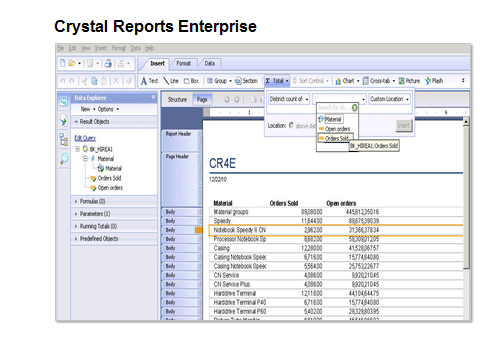This screenshot has height=360, width=480.
Task: Click the Save icon in toolbar
Action: click(90, 63)
